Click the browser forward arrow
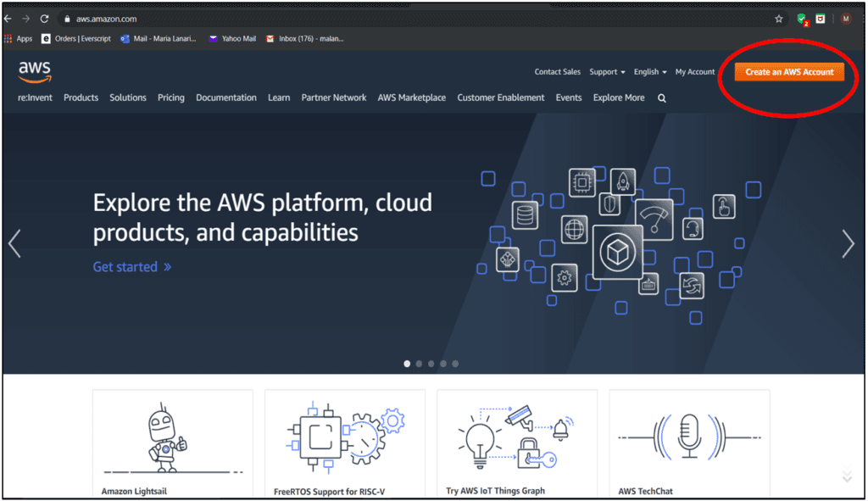The height and width of the screenshot is (501, 868). tap(26, 19)
